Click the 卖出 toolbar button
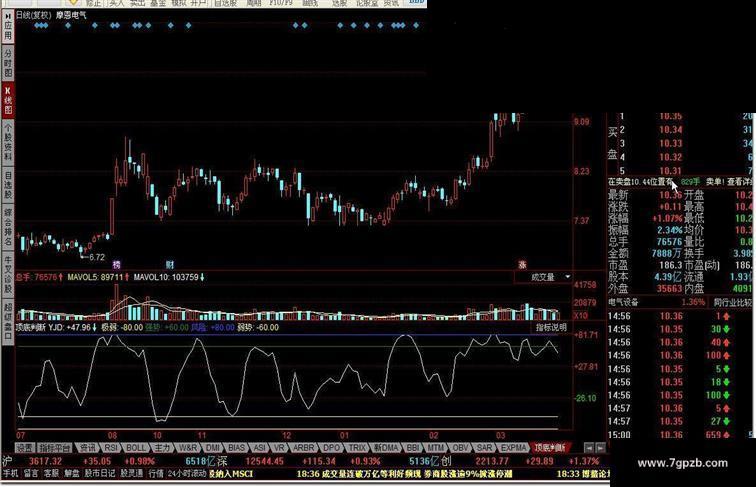 tap(137, 3)
